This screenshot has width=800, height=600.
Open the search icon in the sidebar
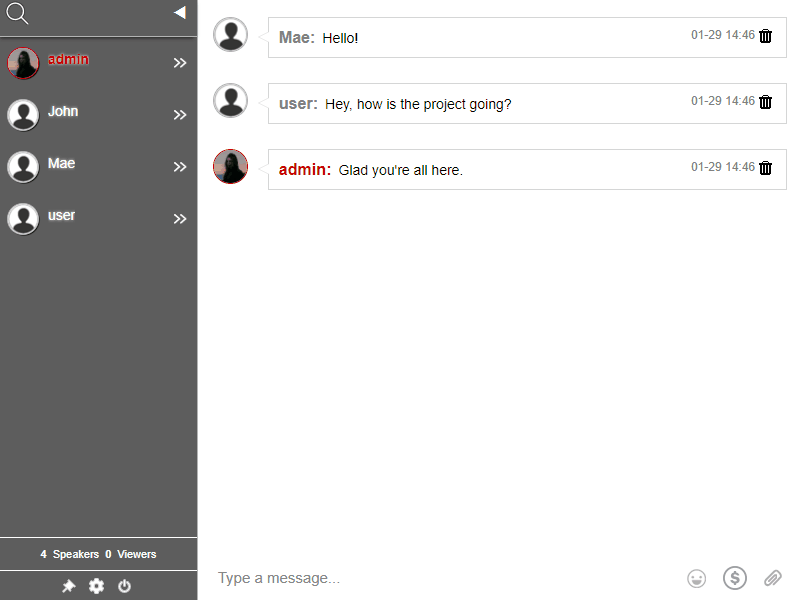tap(17, 15)
